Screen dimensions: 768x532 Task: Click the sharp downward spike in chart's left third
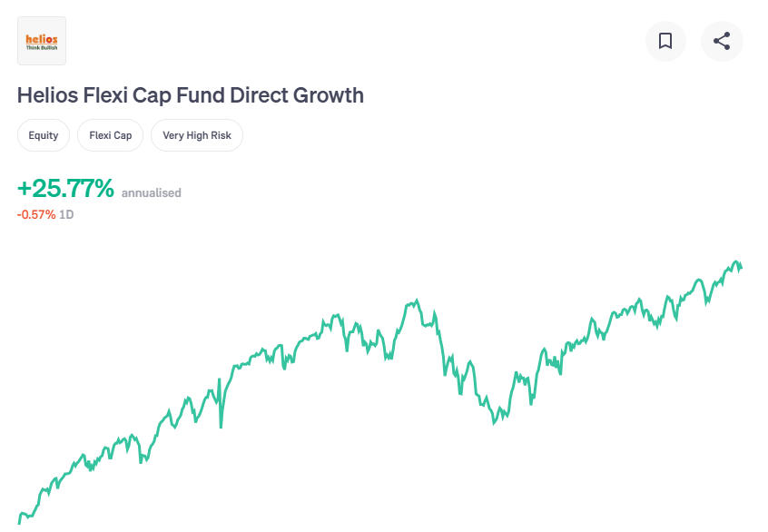(x=221, y=426)
